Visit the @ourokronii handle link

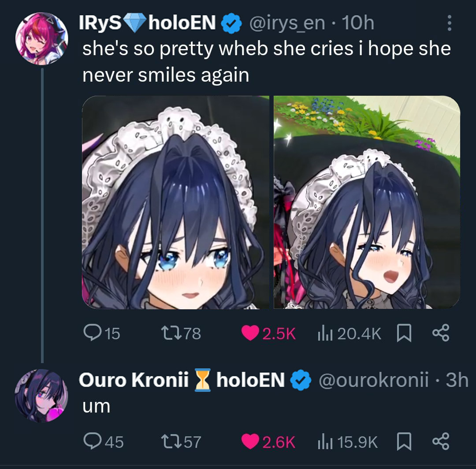pos(373,380)
